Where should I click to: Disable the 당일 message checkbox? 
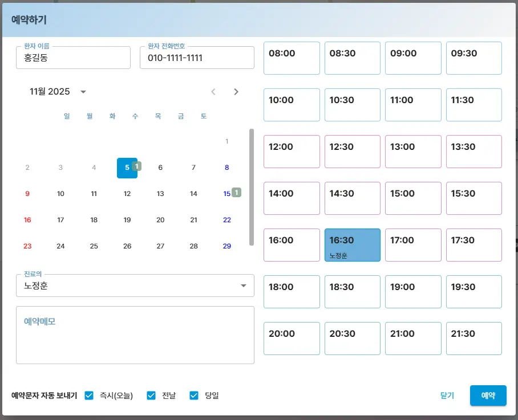pyautogui.click(x=194, y=395)
